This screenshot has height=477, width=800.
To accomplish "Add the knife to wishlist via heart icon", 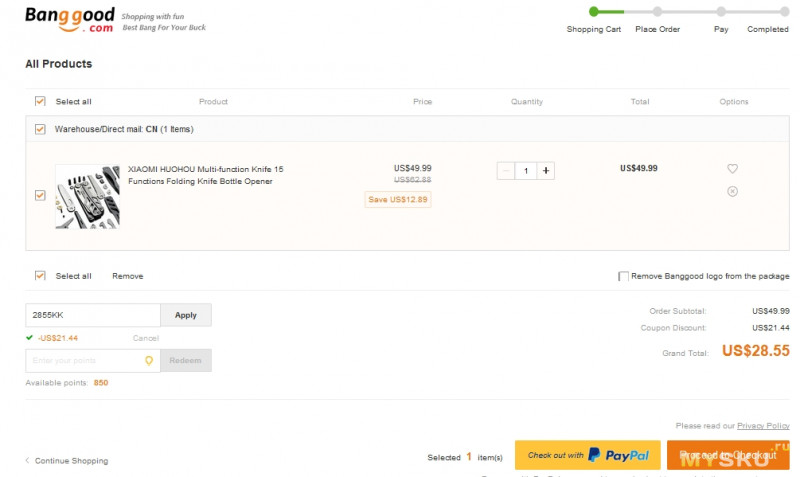I will point(732,168).
